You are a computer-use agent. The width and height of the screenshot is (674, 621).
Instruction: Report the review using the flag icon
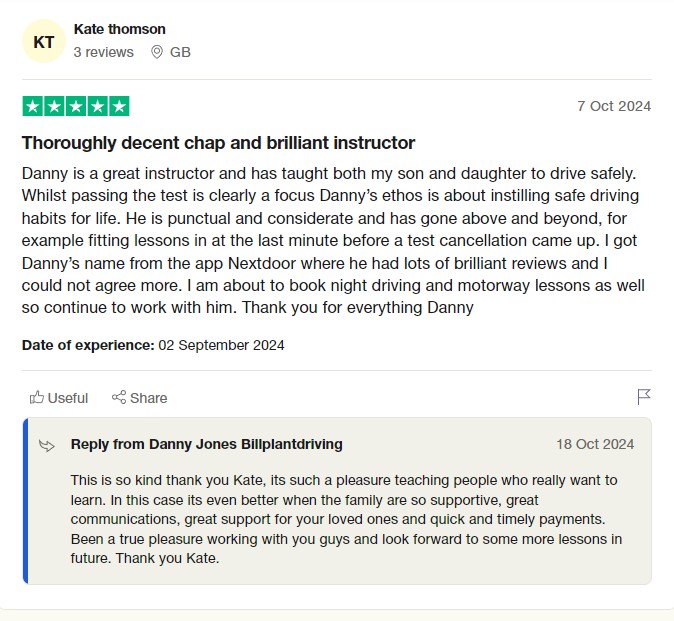644,397
